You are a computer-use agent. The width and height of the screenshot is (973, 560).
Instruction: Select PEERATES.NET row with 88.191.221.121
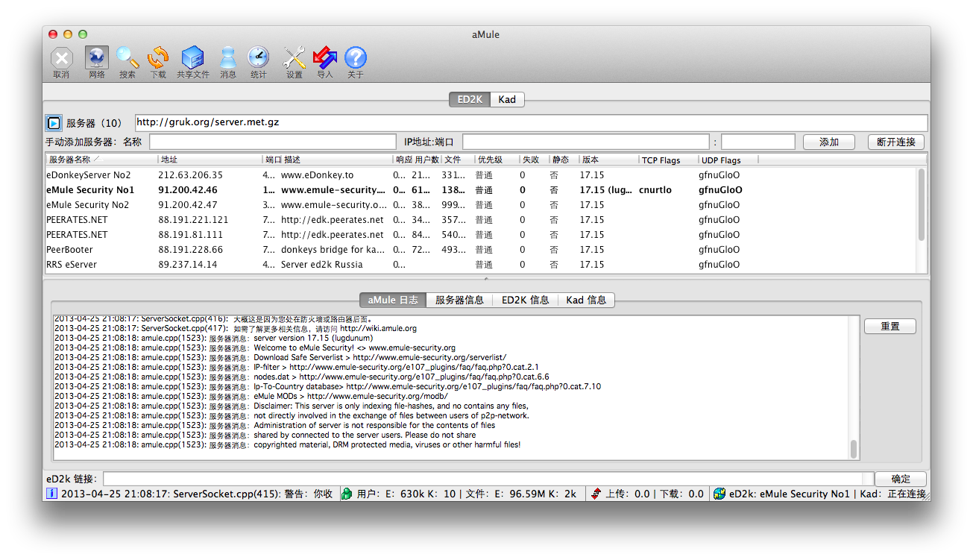(481, 220)
